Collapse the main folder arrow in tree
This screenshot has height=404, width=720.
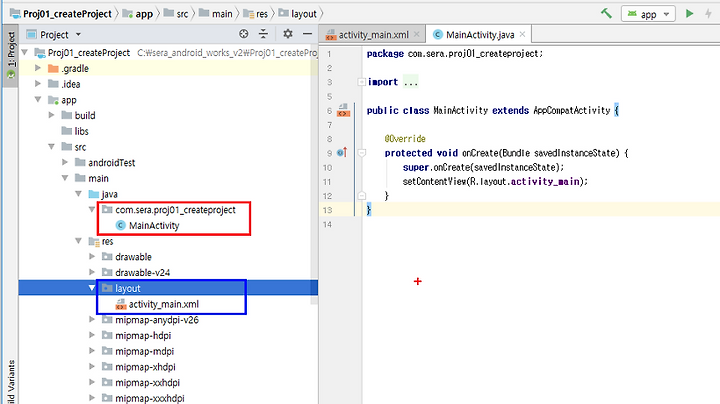click(x=65, y=178)
